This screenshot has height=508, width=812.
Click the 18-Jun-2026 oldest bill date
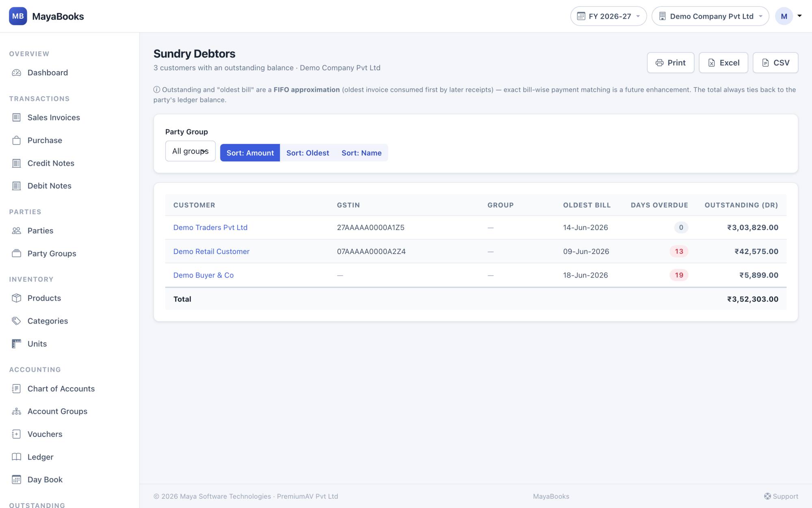tap(585, 275)
